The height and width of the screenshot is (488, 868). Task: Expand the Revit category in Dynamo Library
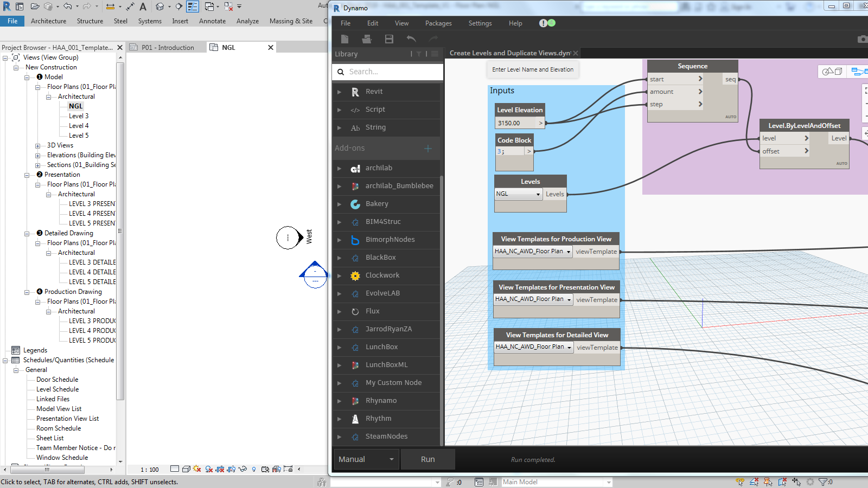pyautogui.click(x=339, y=92)
